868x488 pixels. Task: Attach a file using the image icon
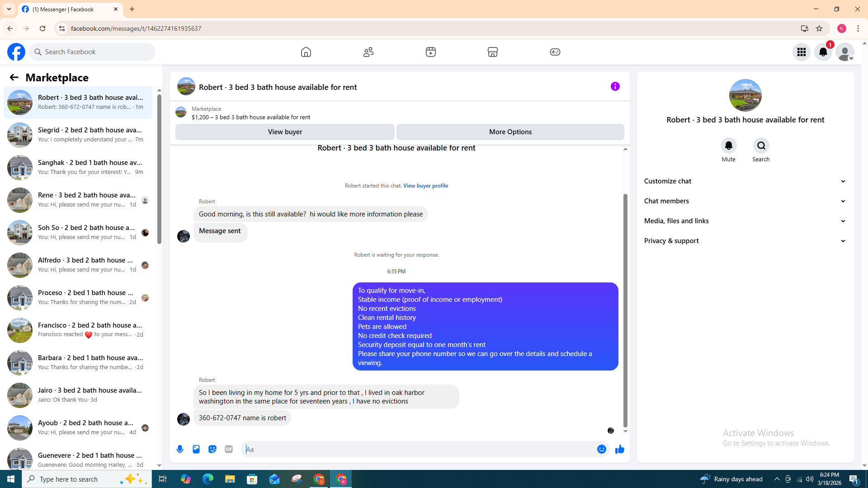click(196, 449)
